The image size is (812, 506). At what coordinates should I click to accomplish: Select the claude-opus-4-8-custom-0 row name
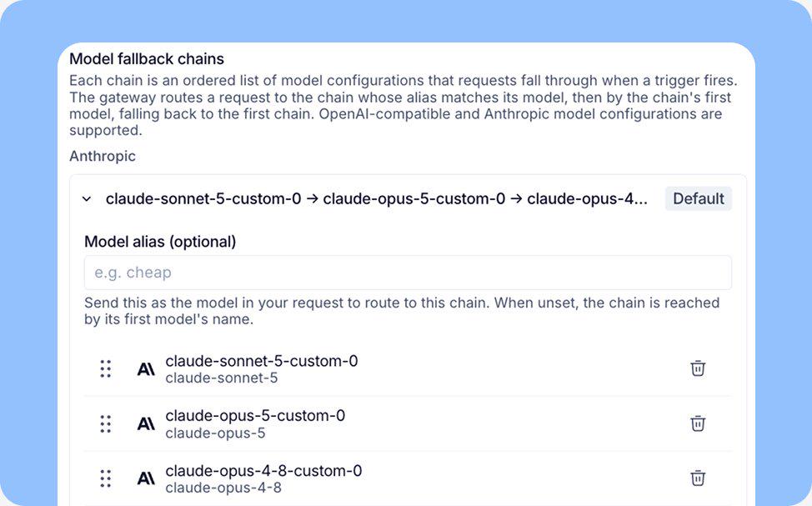(x=263, y=471)
